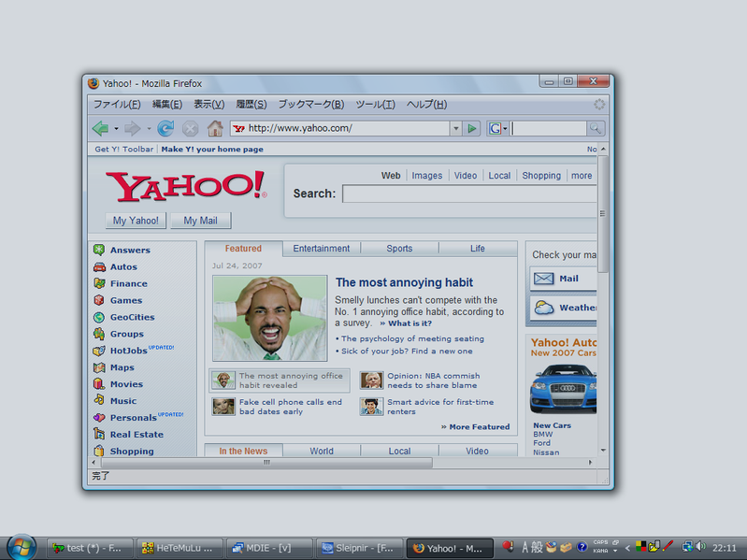Switch to the Sports tab
The height and width of the screenshot is (560, 747).
point(400,249)
